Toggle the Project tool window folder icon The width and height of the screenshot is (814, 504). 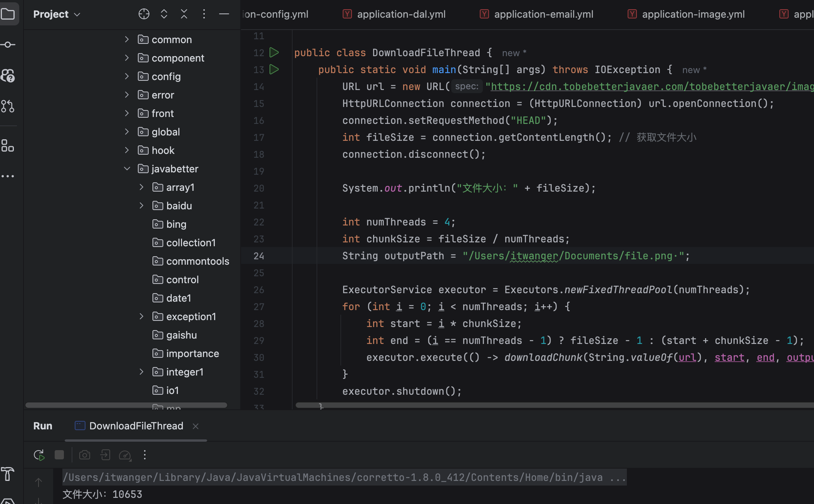tap(8, 14)
